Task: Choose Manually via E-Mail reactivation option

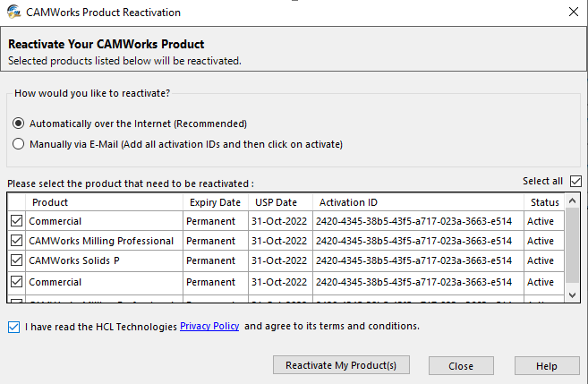Action: (x=19, y=144)
